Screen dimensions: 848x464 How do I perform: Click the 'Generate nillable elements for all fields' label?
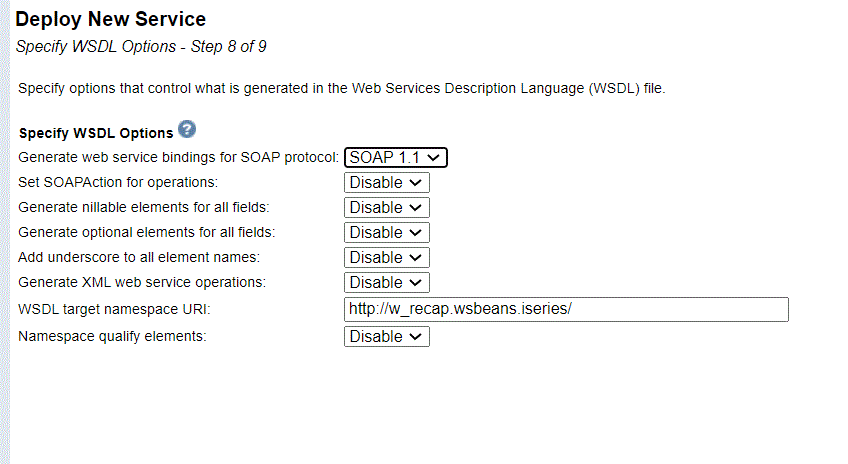click(144, 207)
